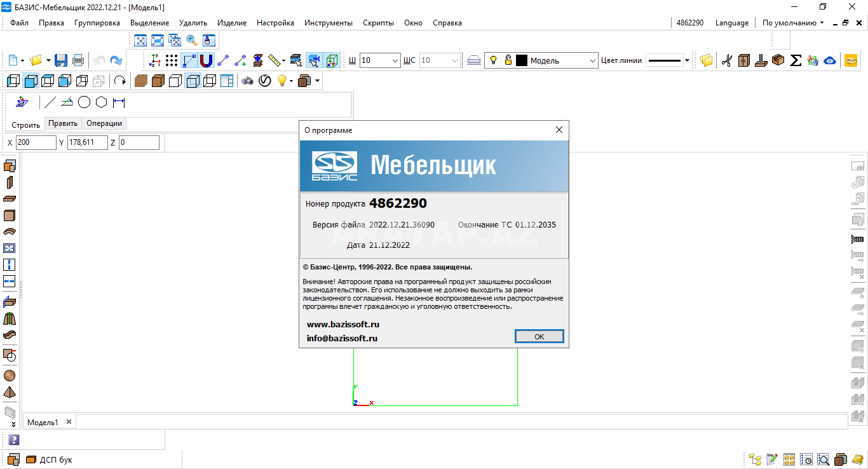
Task: Click the camera icon in view toolbar
Action: tap(247, 81)
